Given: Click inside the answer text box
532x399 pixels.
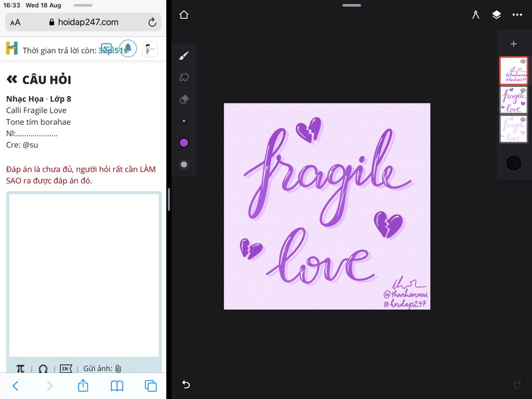Looking at the screenshot, I should coord(84,275).
